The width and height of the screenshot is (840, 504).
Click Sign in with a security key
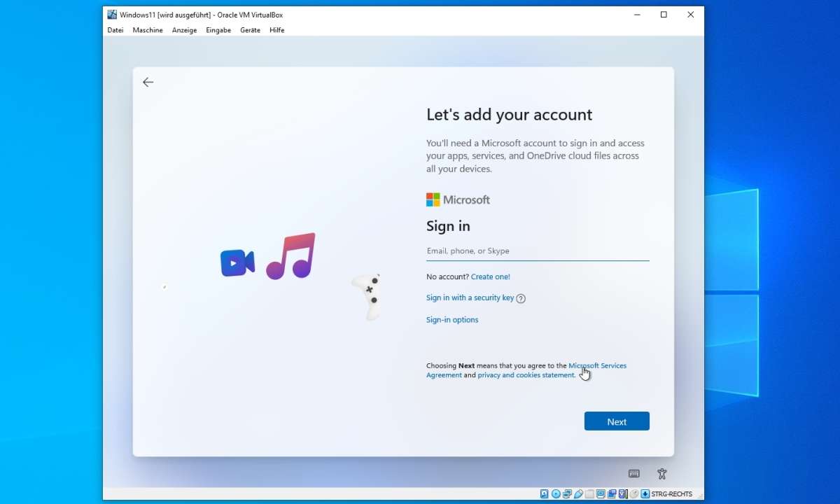[x=470, y=297]
